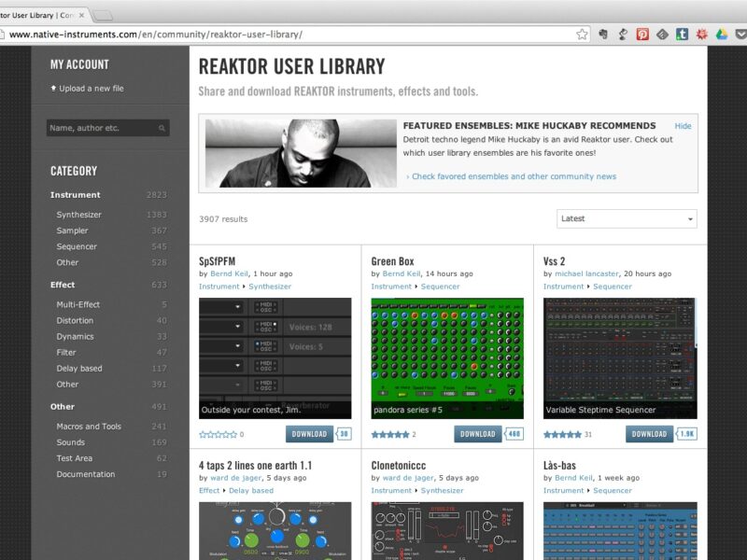Filter by Delay based effects

(79, 368)
